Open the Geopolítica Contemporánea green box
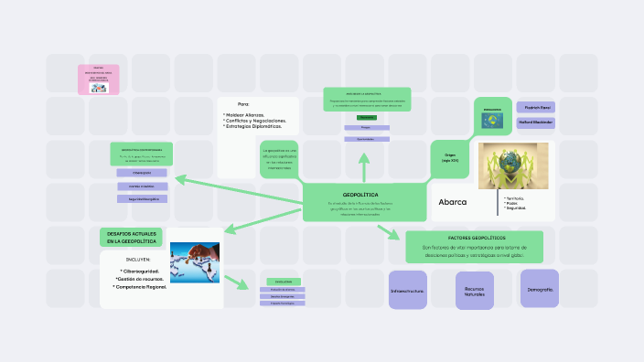The height and width of the screenshot is (362, 644). [141, 154]
